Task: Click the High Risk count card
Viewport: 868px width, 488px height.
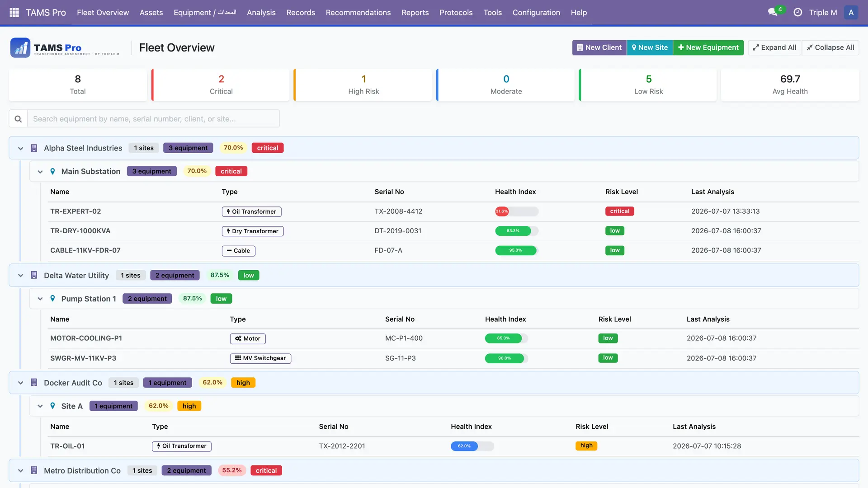Action: coord(363,85)
